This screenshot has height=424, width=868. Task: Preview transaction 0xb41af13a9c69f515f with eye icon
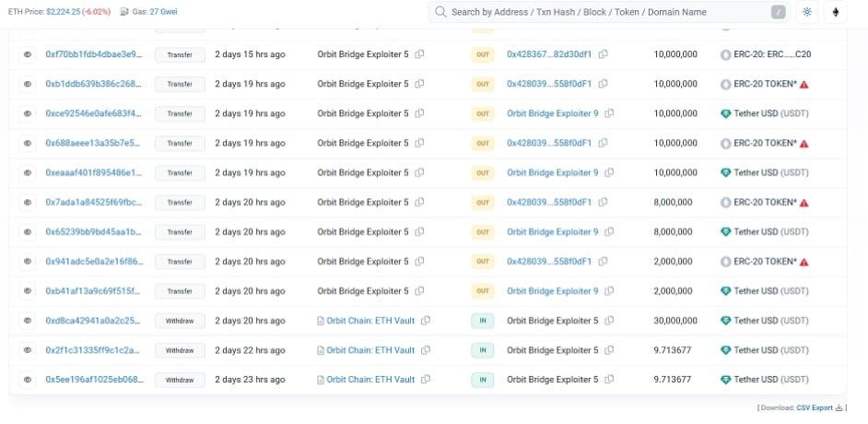[x=28, y=291]
